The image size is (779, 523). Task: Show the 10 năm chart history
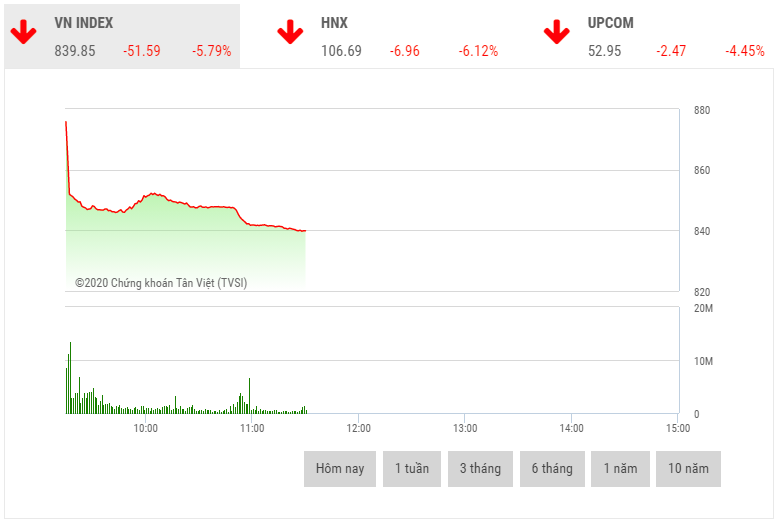coord(688,469)
